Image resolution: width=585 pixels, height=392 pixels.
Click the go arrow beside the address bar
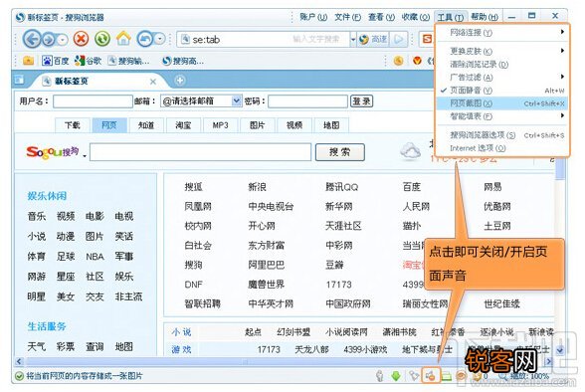399,39
